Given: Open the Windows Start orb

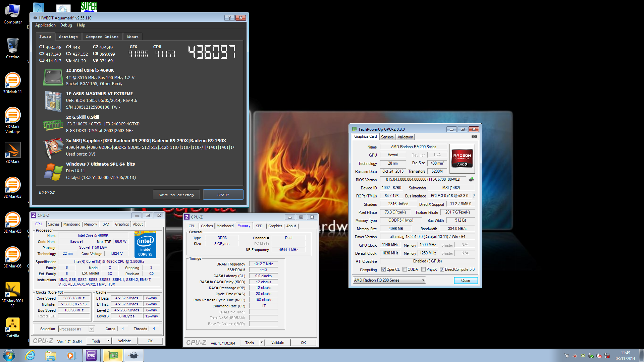Looking at the screenshot, I should pyautogui.click(x=9, y=355).
